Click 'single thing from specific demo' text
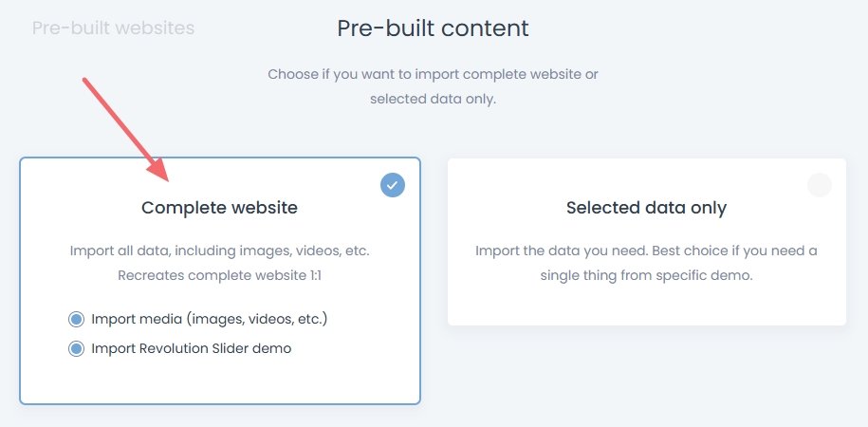Screen dimensions: 868x427 coord(646,275)
